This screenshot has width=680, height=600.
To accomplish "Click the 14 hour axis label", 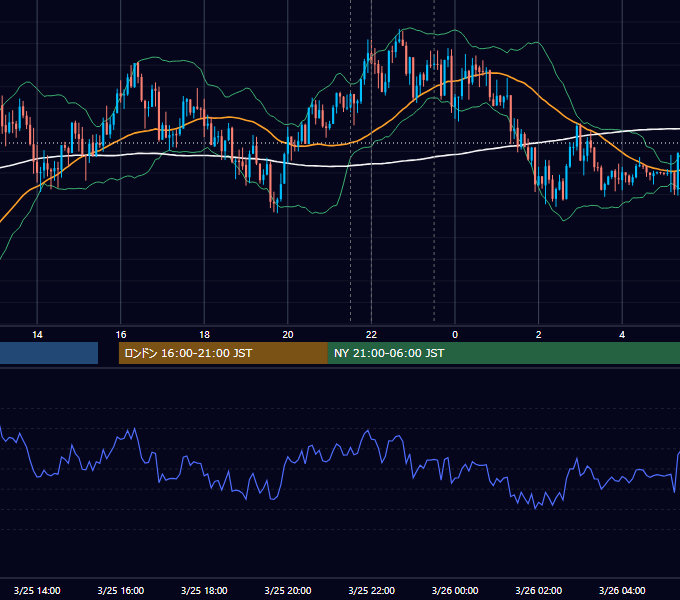I will [37, 335].
